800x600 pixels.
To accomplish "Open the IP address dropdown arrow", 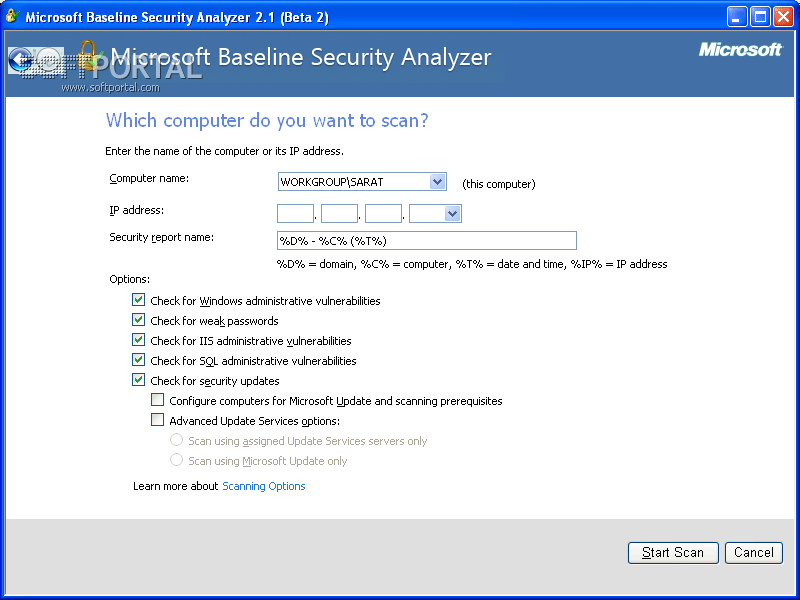I will (453, 214).
